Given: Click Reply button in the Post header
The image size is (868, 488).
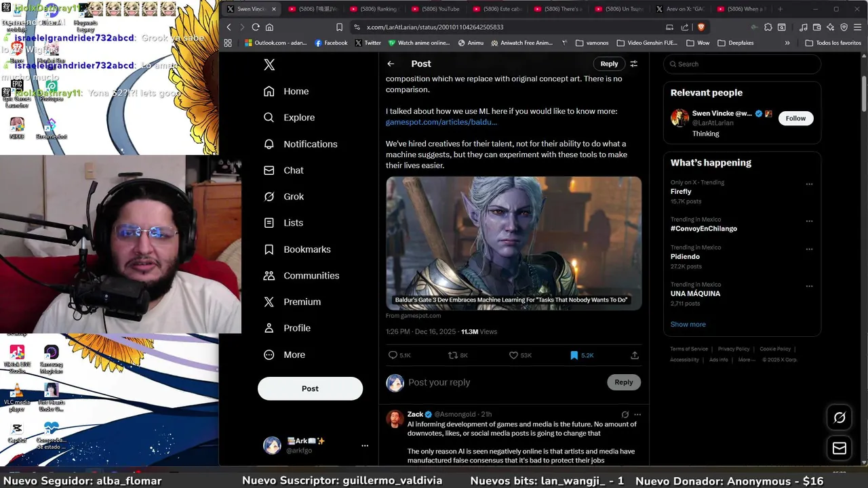Looking at the screenshot, I should point(609,64).
